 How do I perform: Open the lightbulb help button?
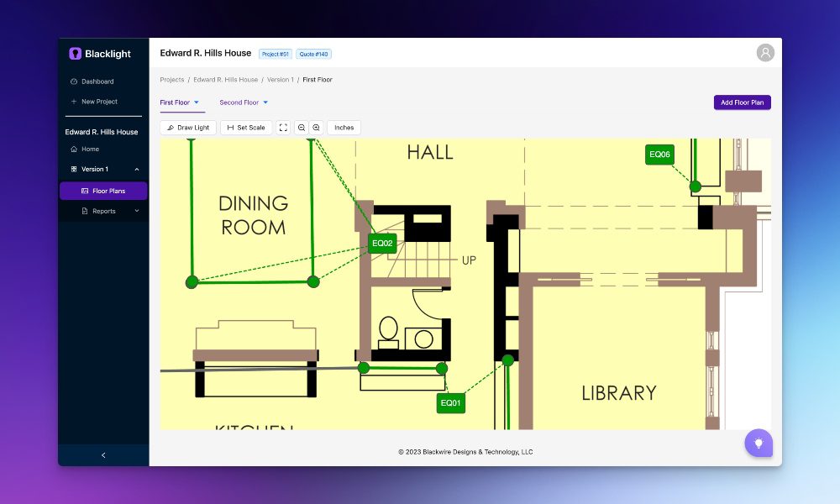point(759,443)
